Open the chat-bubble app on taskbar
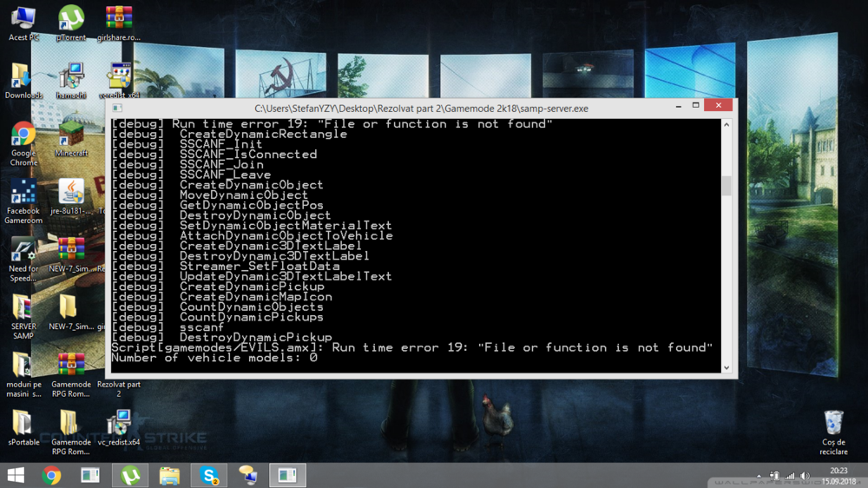Image resolution: width=868 pixels, height=488 pixels. (248, 475)
